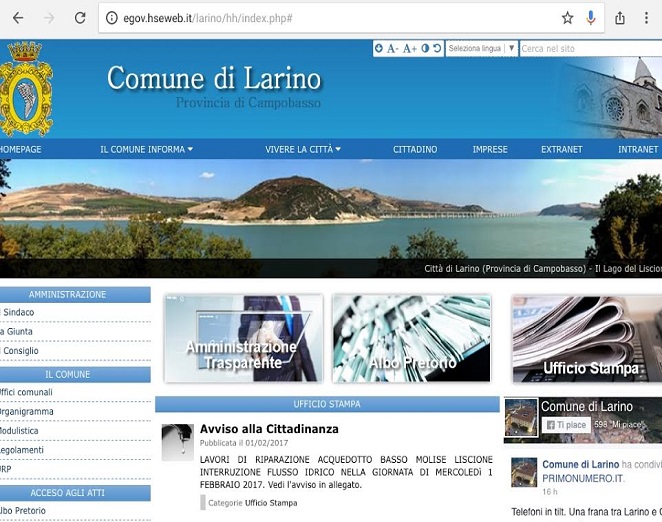Open the Organigramma sidebar link
662x522 pixels.
(28, 411)
